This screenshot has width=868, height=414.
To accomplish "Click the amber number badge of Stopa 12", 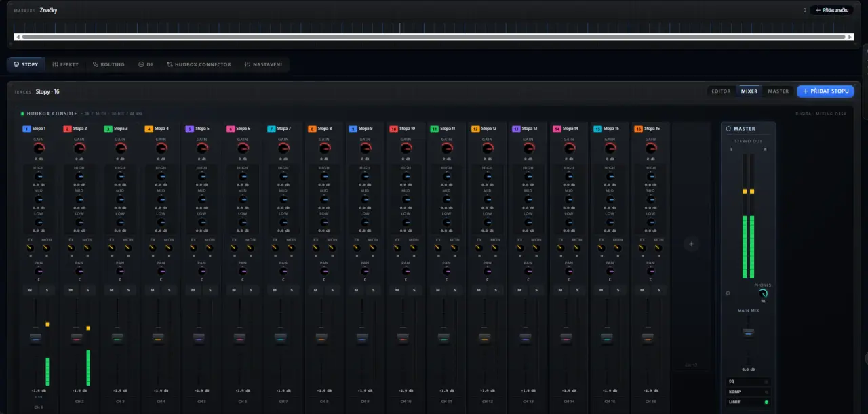I will [475, 129].
